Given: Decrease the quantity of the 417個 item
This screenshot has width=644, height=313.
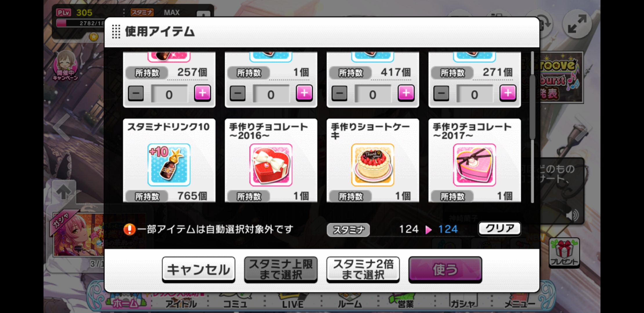Looking at the screenshot, I should coord(339,93).
